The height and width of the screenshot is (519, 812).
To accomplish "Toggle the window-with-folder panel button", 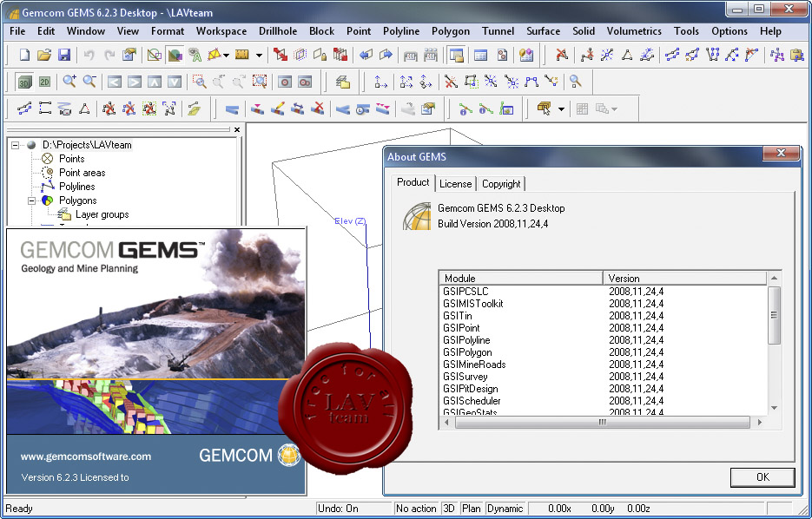I will pyautogui.click(x=457, y=55).
